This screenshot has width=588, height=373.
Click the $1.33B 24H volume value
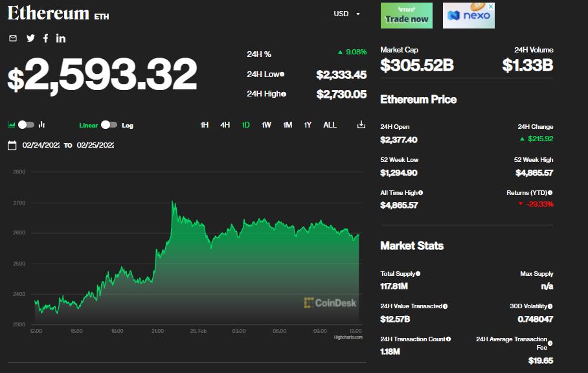pos(528,65)
